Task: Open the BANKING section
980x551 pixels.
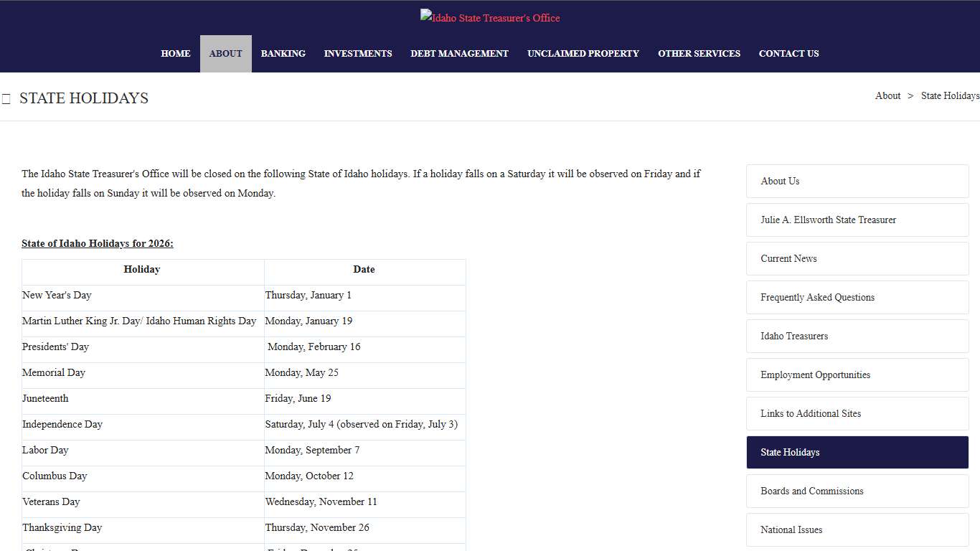Action: click(283, 53)
